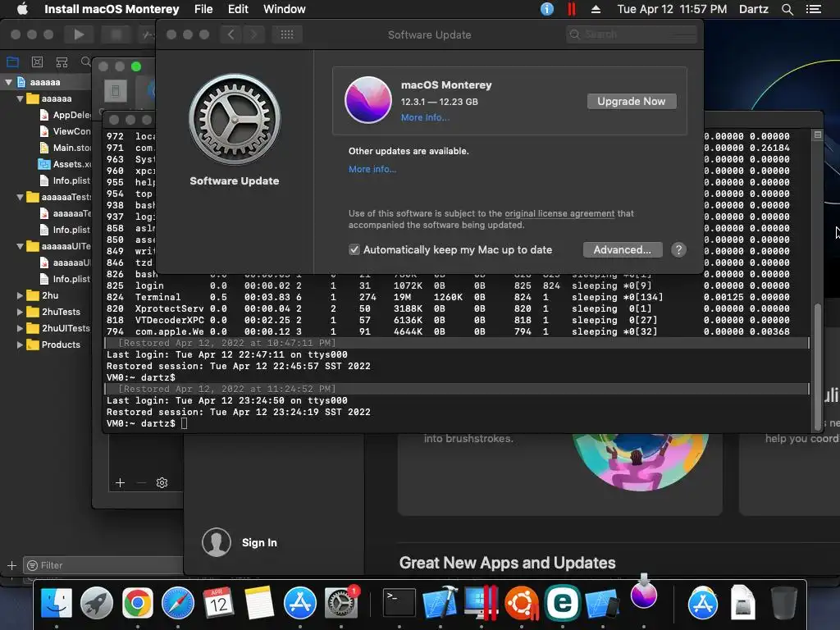Viewport: 840px width, 630px height.
Task: Collapse the aaaaaa project root
Action: [x=8, y=82]
